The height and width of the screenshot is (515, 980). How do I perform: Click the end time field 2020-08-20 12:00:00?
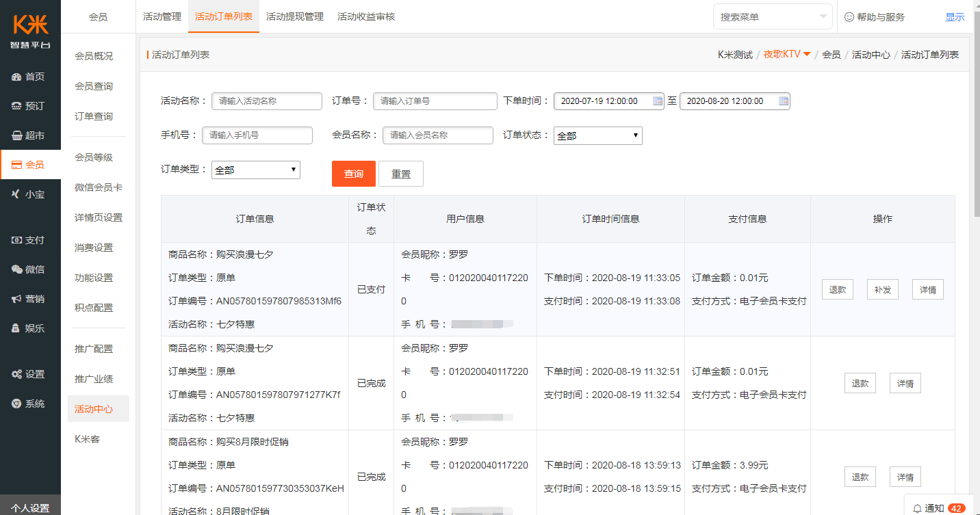click(735, 101)
